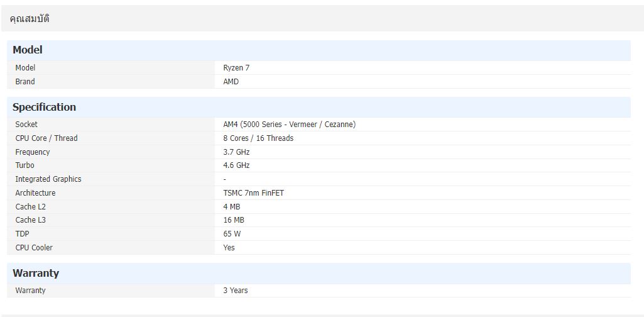644x317 pixels.
Task: Click the Turbo row label
Action: (25, 165)
